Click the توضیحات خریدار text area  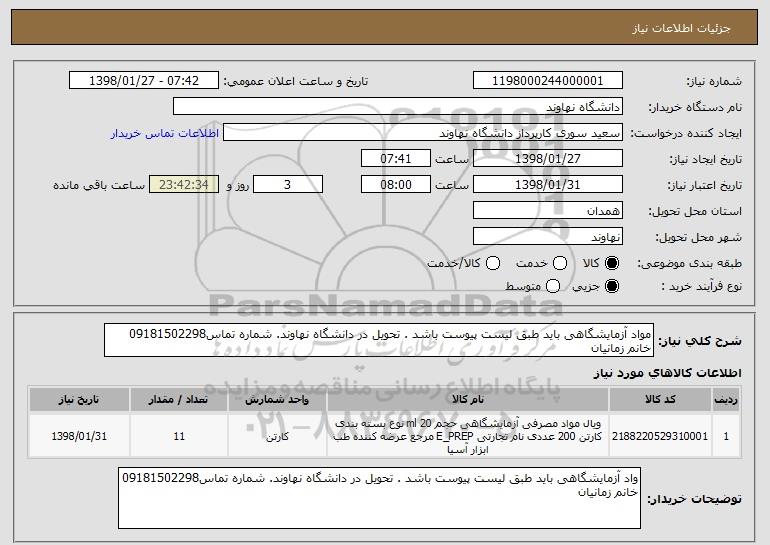(379, 498)
